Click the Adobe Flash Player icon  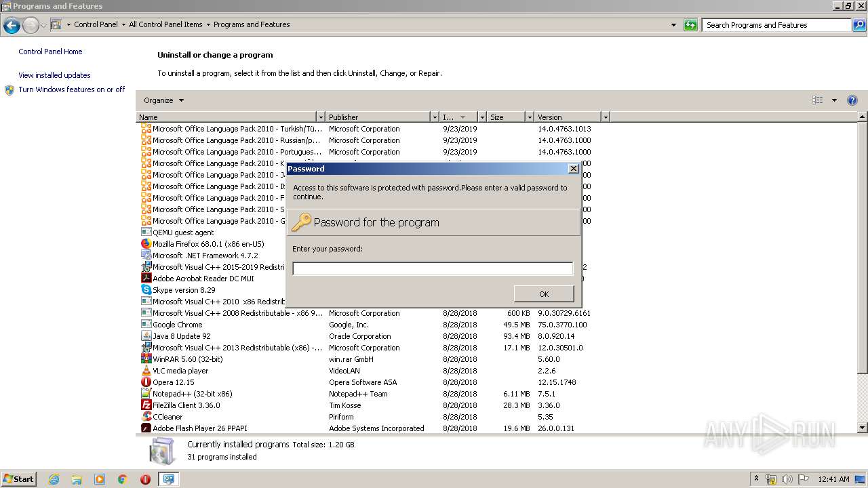tap(146, 428)
